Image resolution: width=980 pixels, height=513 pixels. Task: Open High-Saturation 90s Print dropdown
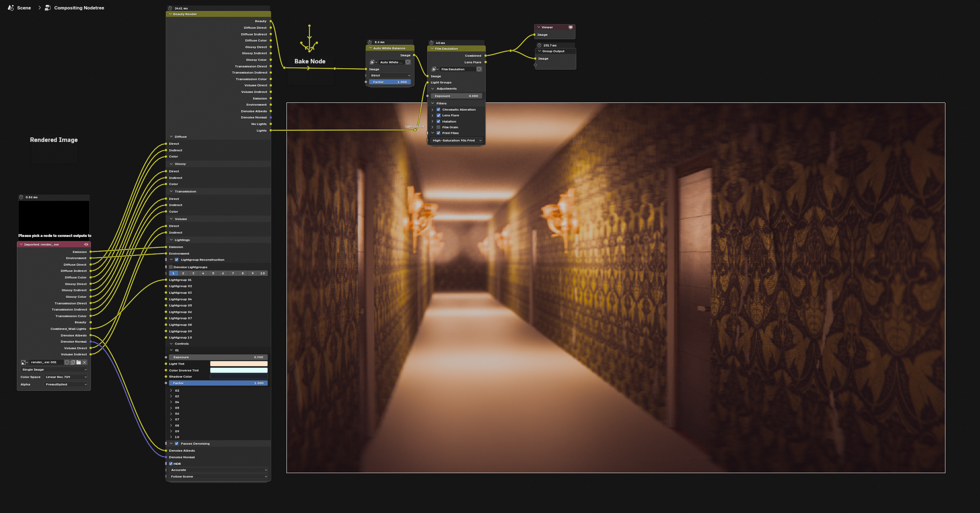point(456,140)
